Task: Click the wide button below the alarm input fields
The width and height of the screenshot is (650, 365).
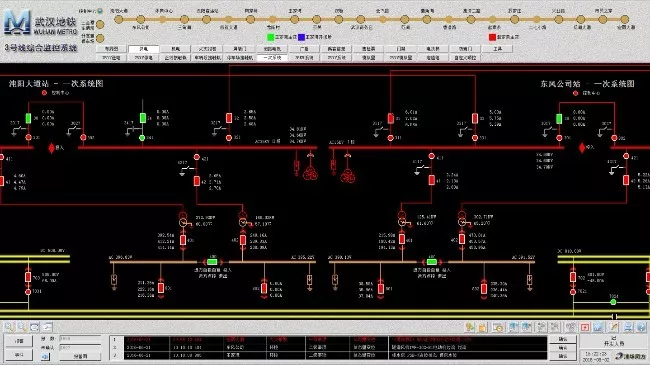Action: pos(80,356)
